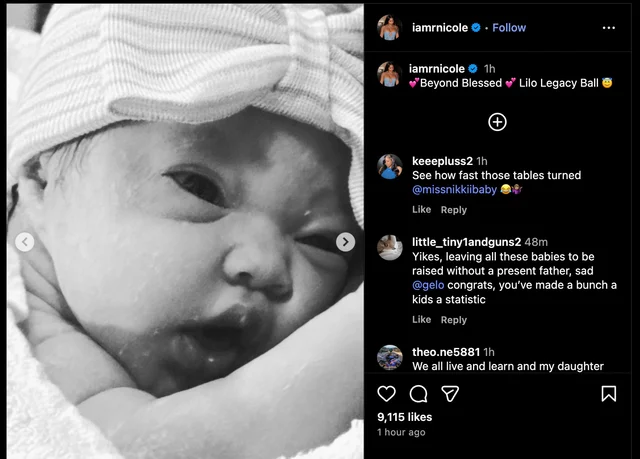Like the comment by little_tiny1andguns2
This screenshot has height=459, width=640.
click(421, 320)
